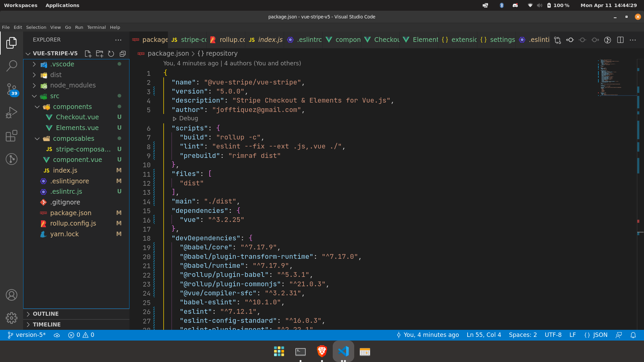
Task: Toggle notifications via the status bar bell
Action: coord(633,335)
